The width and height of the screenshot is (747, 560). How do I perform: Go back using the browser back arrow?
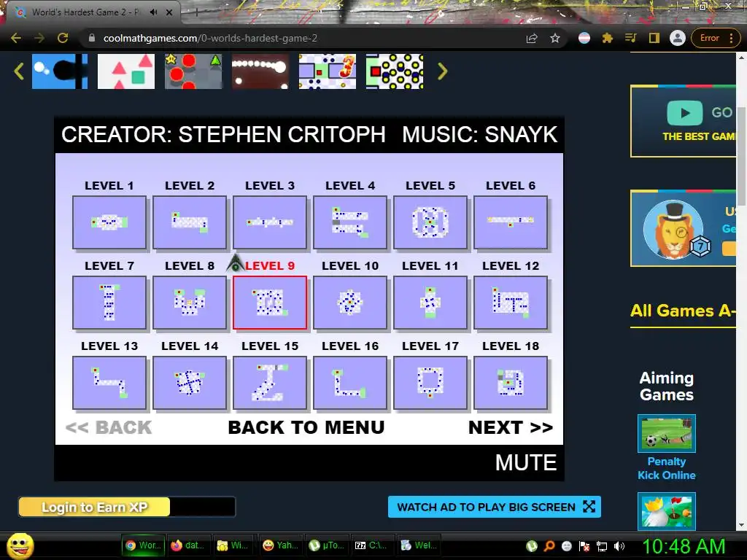pos(16,38)
